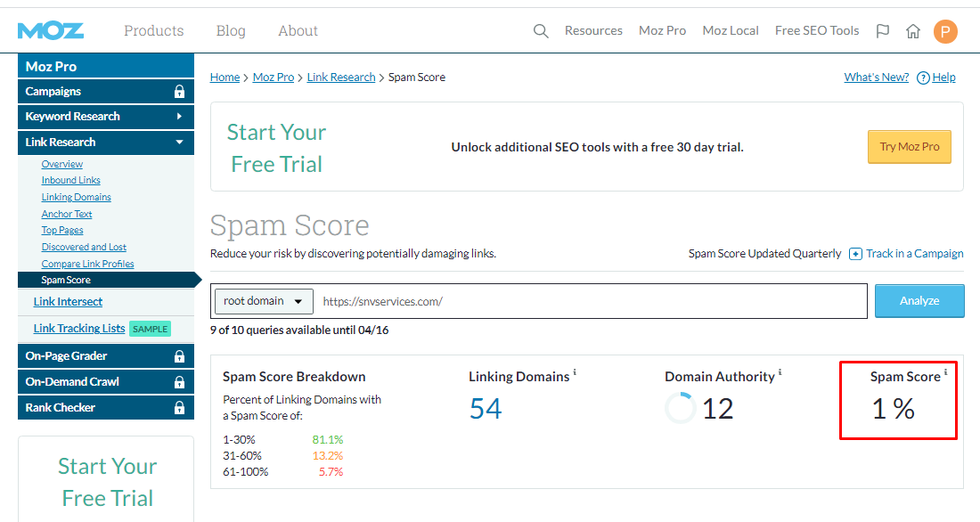Open Moz Local in top navigation
The height and width of the screenshot is (522, 980).
(x=731, y=30)
